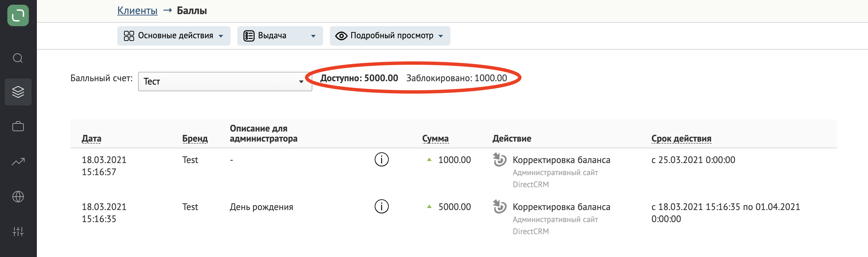Expand the Выдача dropdown arrow

click(313, 36)
